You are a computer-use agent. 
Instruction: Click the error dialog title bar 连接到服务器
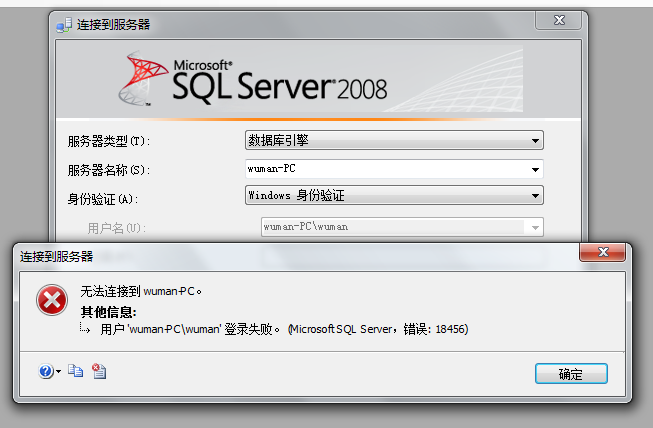[x=58, y=257]
